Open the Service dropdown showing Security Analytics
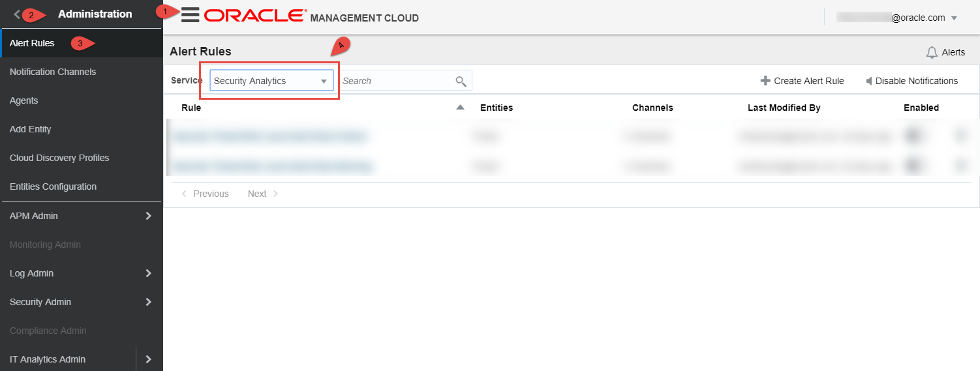The image size is (980, 371). [x=271, y=81]
